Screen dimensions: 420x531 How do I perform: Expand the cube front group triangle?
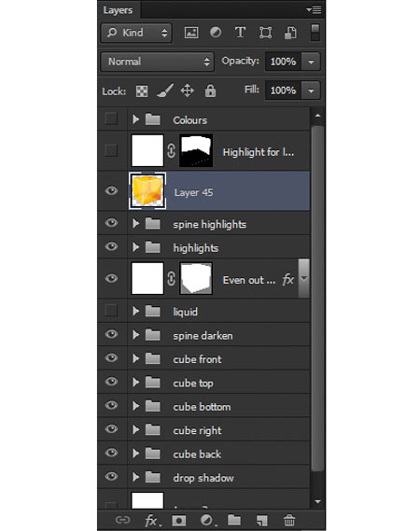click(x=136, y=358)
